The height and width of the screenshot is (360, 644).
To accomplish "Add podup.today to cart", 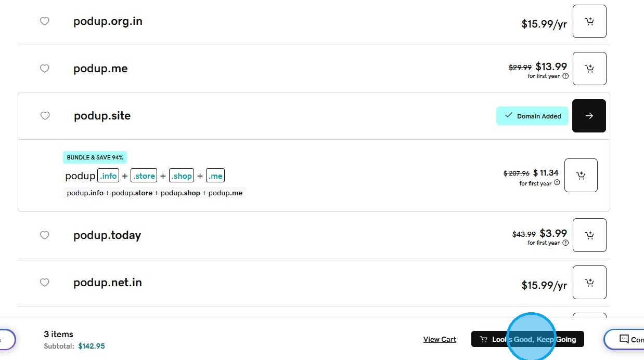I will tap(589, 235).
